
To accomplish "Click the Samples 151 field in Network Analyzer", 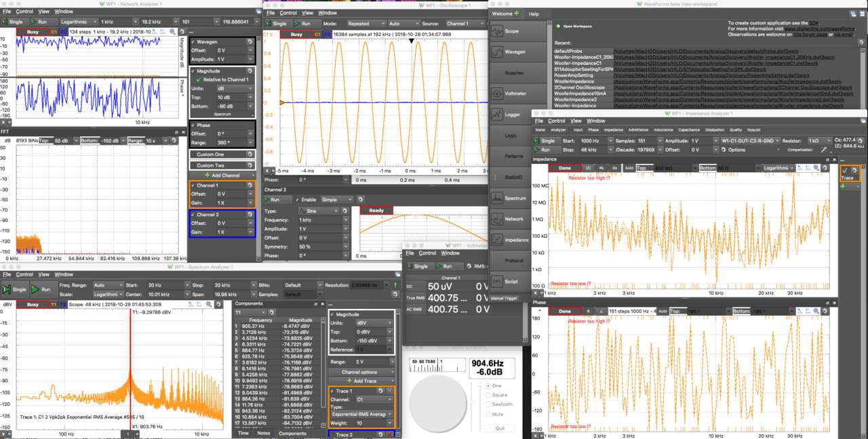I will [199, 22].
